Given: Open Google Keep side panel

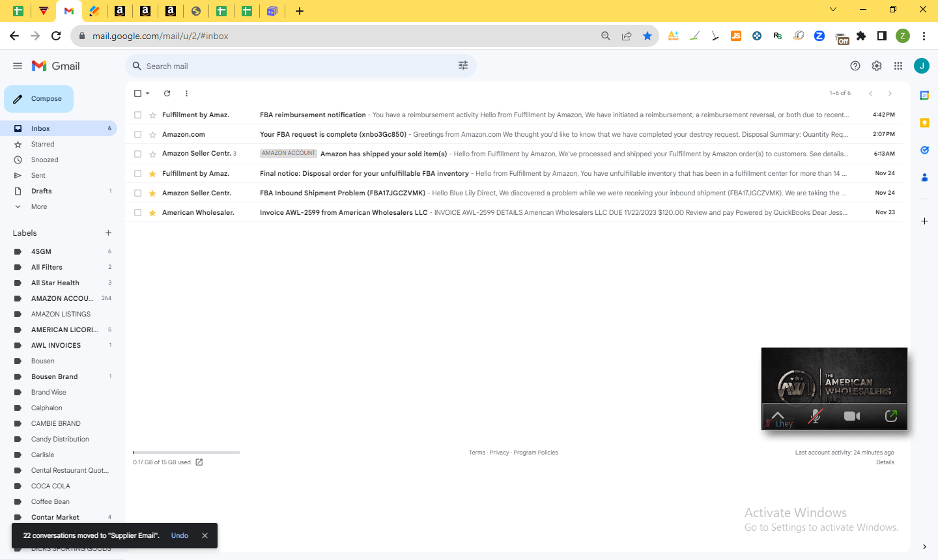Looking at the screenshot, I should (924, 122).
